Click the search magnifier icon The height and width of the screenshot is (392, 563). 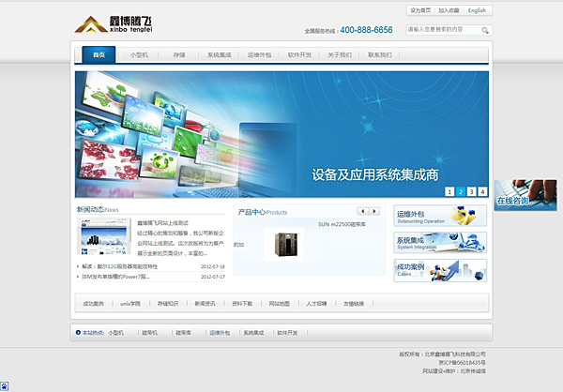(x=485, y=30)
